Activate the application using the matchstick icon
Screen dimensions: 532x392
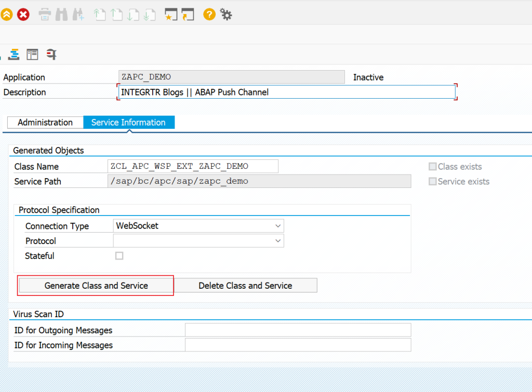click(51, 54)
